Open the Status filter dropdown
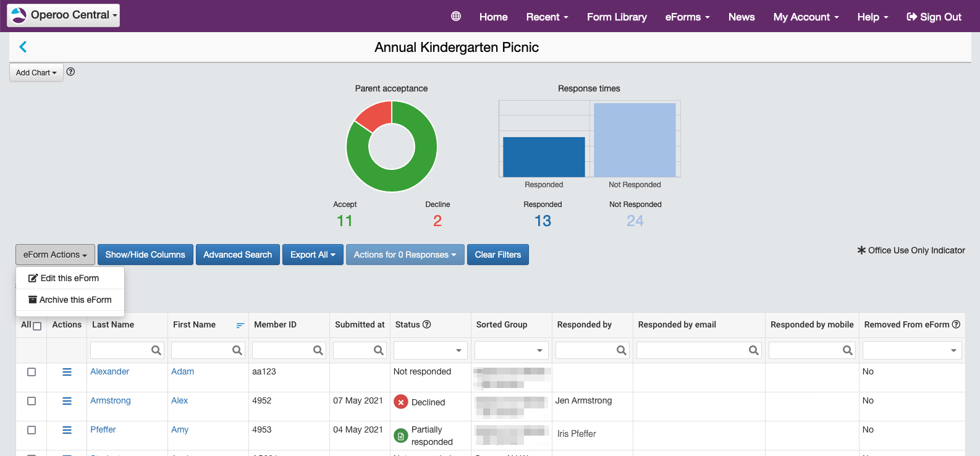Viewport: 980px width, 456px height. click(430, 350)
